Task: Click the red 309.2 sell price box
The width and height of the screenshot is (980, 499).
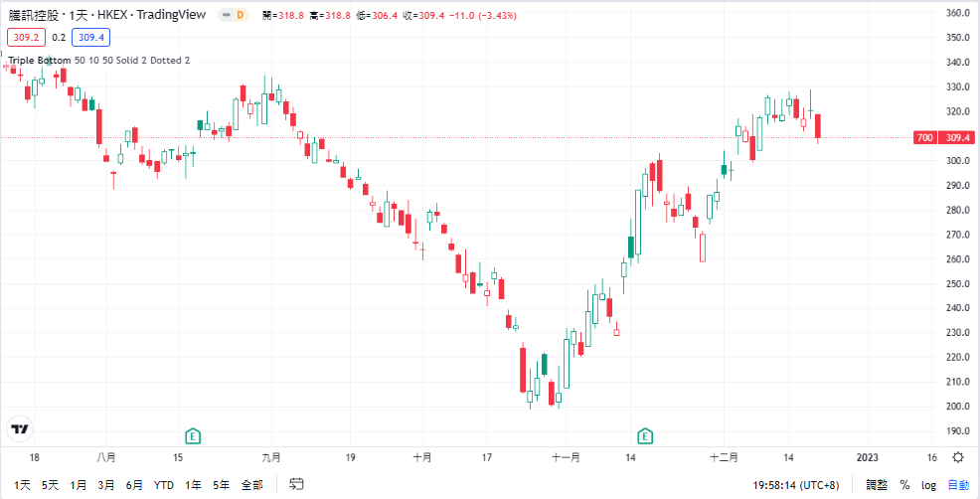Action: tap(26, 38)
